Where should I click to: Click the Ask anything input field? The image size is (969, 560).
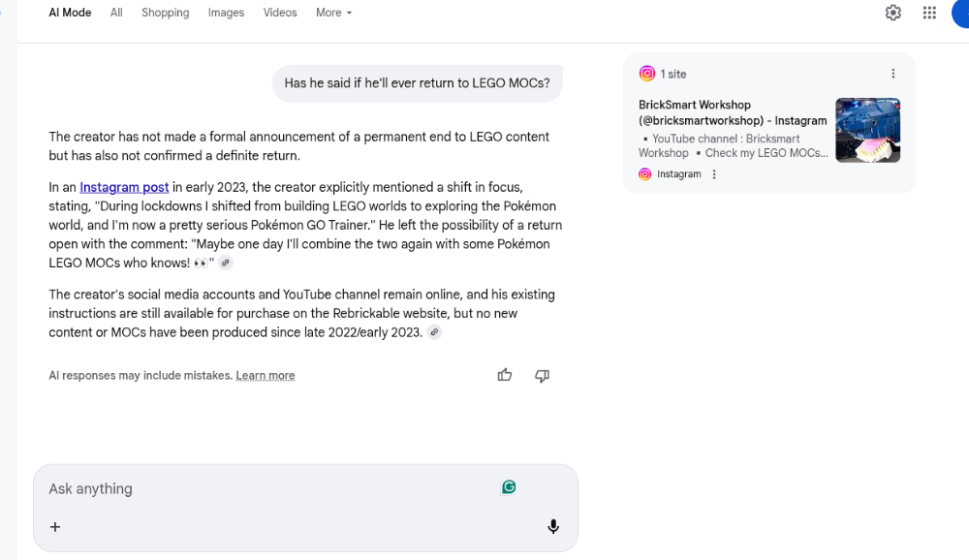(262, 489)
